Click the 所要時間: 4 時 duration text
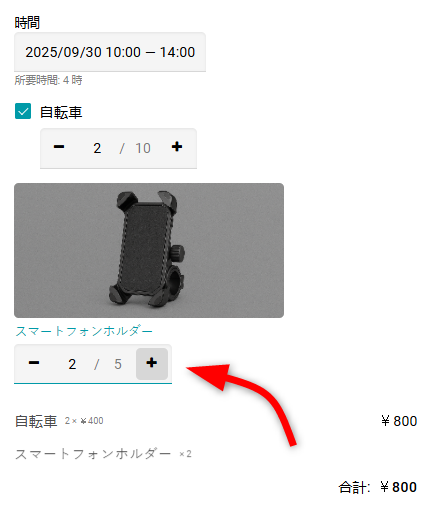 pyautogui.click(x=48, y=80)
